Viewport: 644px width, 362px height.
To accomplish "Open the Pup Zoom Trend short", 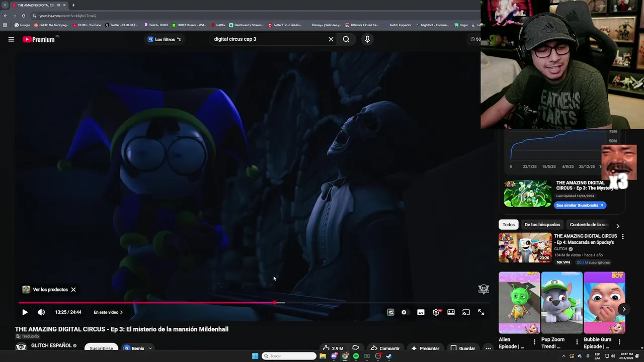I will pyautogui.click(x=561, y=303).
